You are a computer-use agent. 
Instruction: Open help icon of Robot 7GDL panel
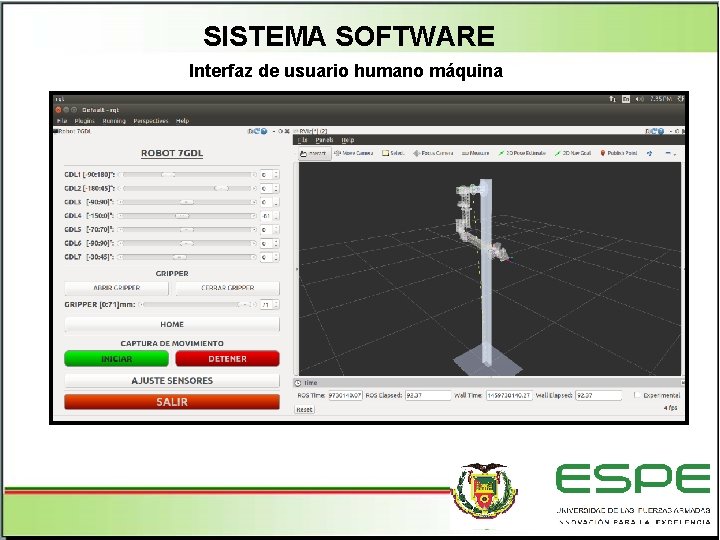264,131
